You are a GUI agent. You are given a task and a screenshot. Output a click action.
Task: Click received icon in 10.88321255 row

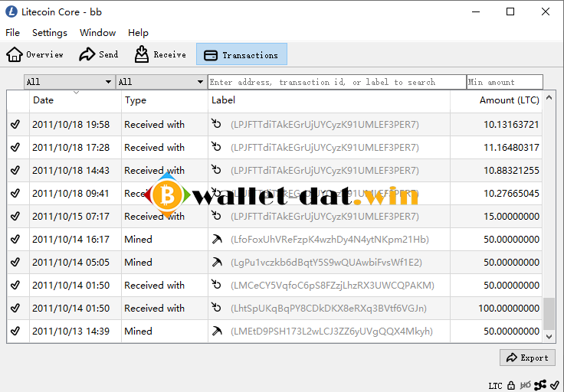[216, 170]
